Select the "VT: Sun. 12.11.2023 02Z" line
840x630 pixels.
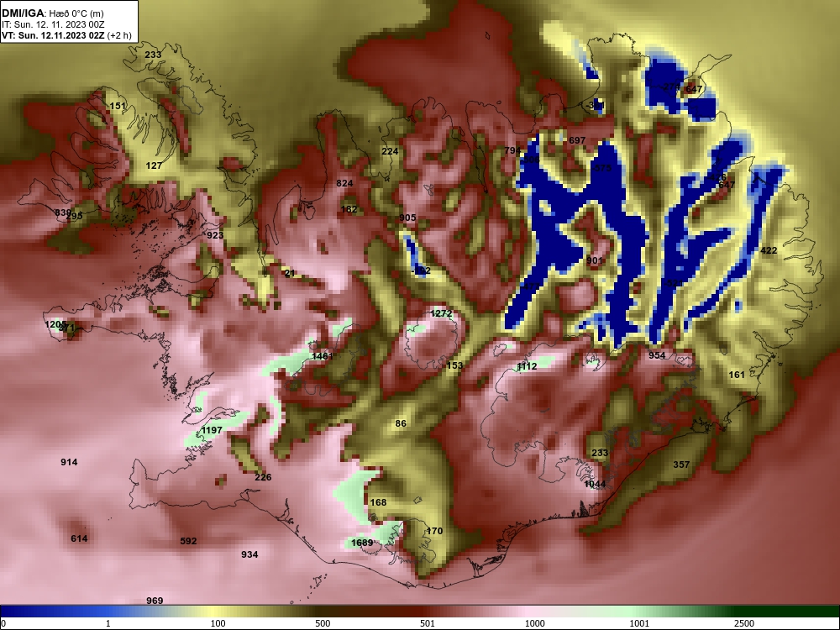53,35
